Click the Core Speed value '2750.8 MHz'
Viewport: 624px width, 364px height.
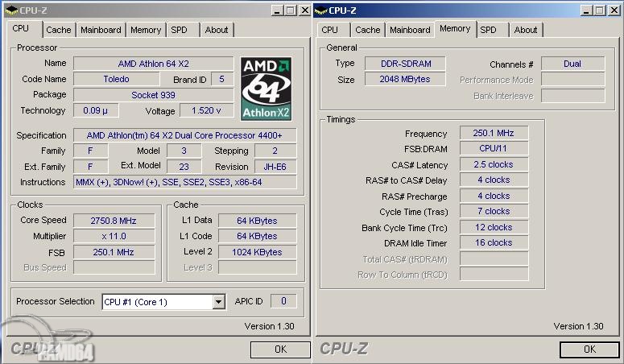tap(114, 221)
